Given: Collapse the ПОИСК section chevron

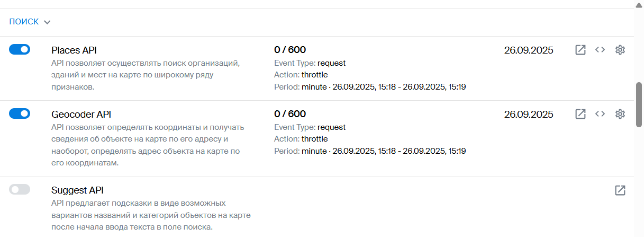Looking at the screenshot, I should click(47, 22).
